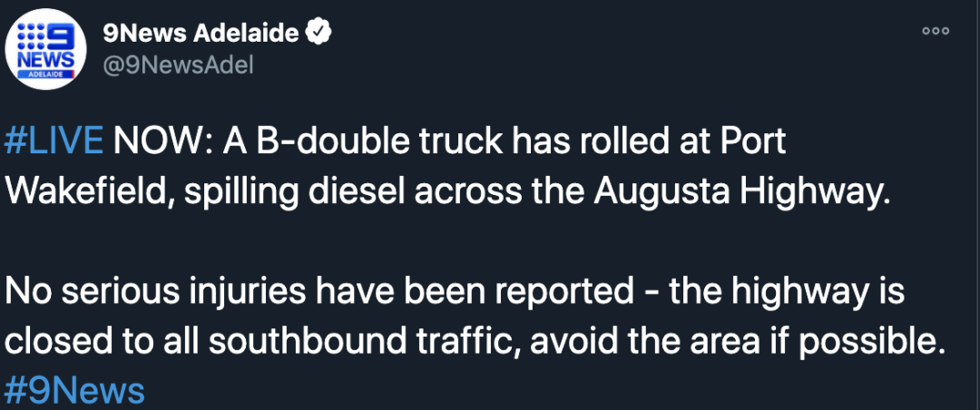Open the #9News hashtag

(74, 390)
